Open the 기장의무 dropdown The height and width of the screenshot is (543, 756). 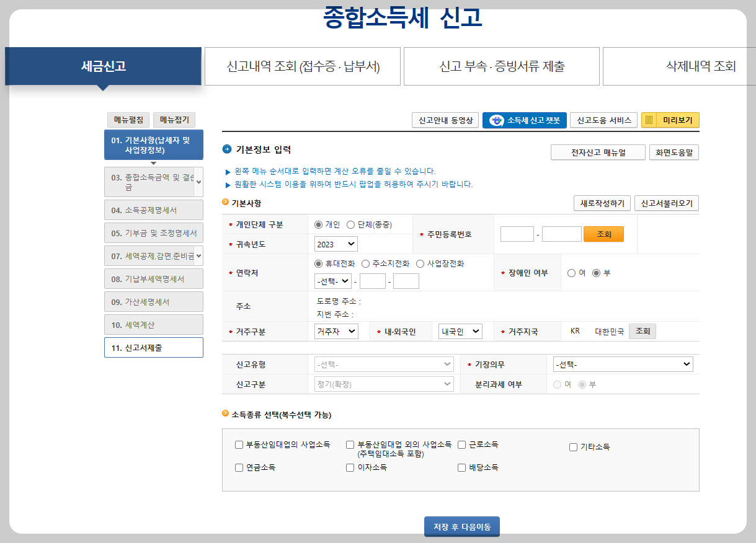pyautogui.click(x=623, y=364)
